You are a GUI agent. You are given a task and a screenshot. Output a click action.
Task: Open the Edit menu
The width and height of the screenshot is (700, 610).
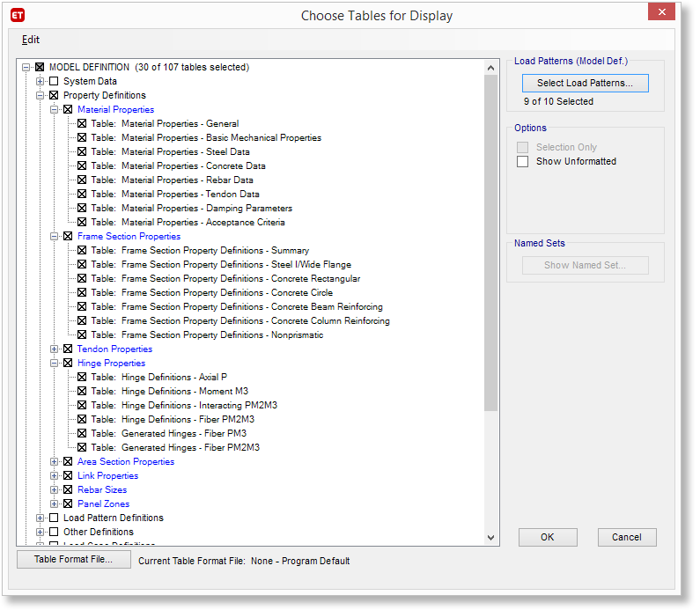pyautogui.click(x=31, y=40)
